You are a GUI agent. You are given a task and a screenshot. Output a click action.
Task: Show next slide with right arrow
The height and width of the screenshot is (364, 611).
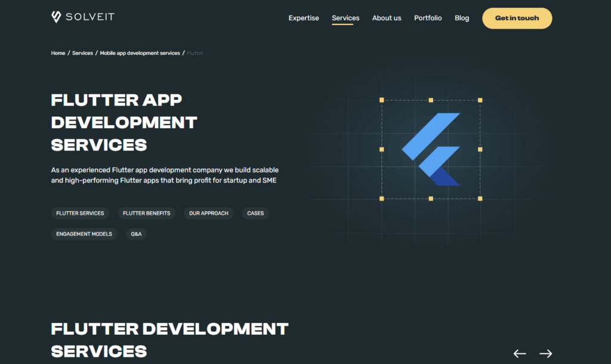coord(545,353)
